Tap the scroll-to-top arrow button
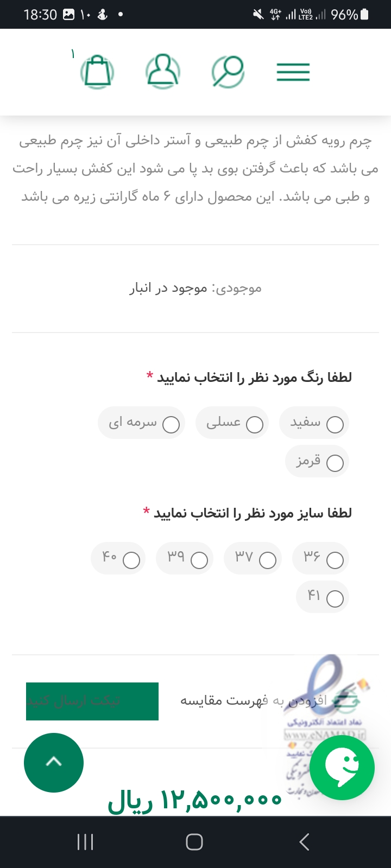This screenshot has height=868, width=391. (54, 762)
